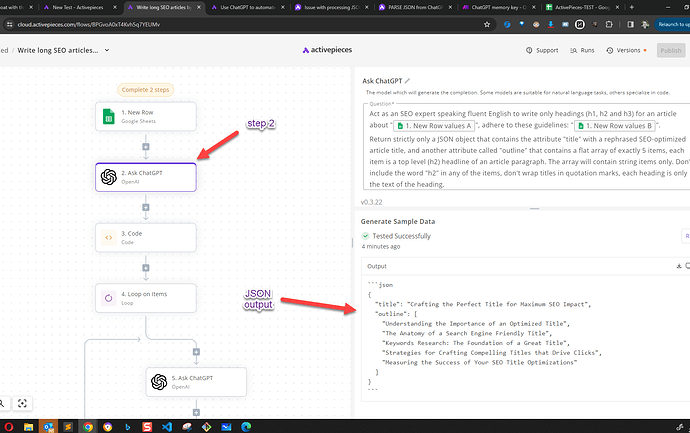
Task: Click the "4 minutes ago" timestamp
Action: pyautogui.click(x=381, y=246)
